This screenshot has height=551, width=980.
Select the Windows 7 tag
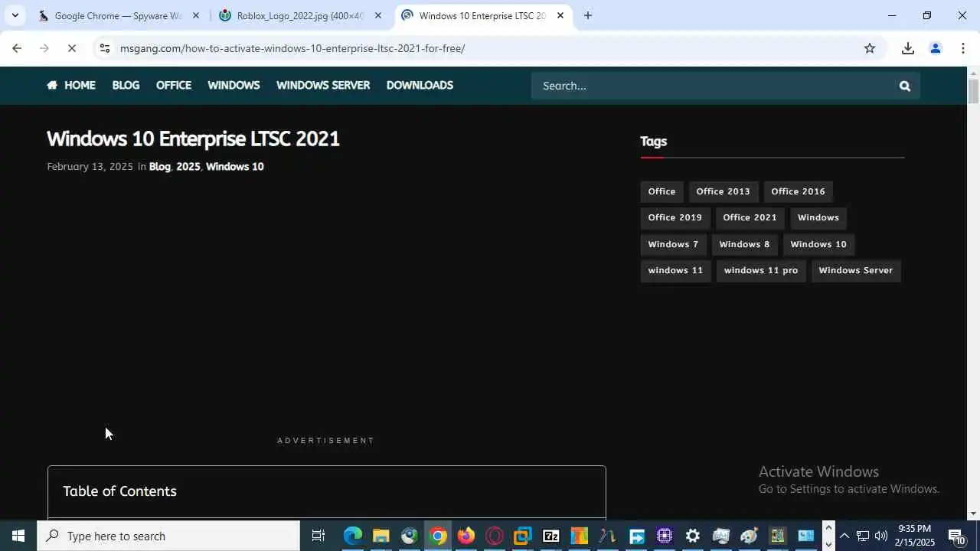pos(673,244)
